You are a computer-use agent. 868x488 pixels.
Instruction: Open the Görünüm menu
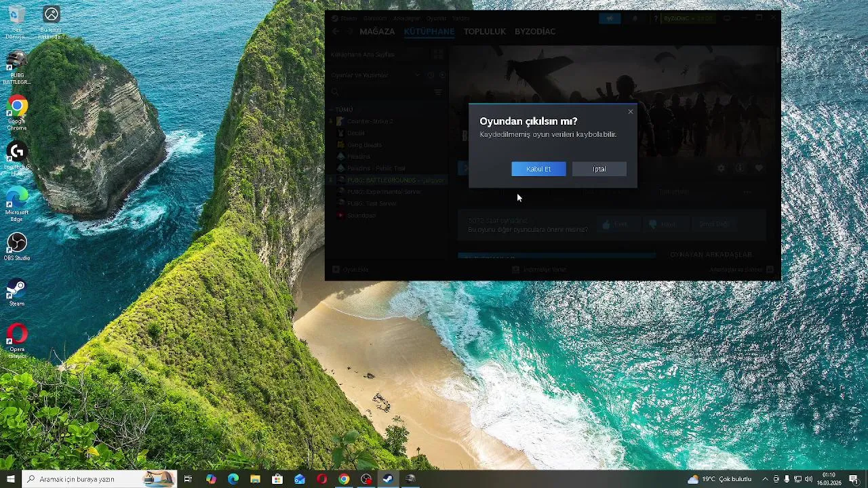[375, 18]
